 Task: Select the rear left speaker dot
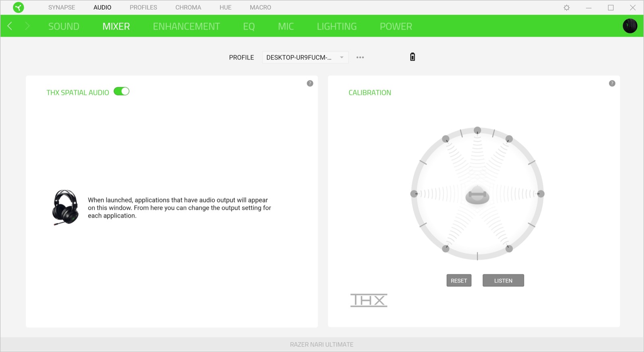(x=446, y=248)
